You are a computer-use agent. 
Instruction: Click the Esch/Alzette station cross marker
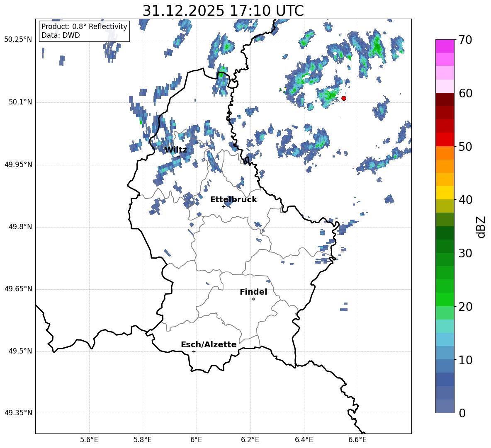pyautogui.click(x=194, y=351)
